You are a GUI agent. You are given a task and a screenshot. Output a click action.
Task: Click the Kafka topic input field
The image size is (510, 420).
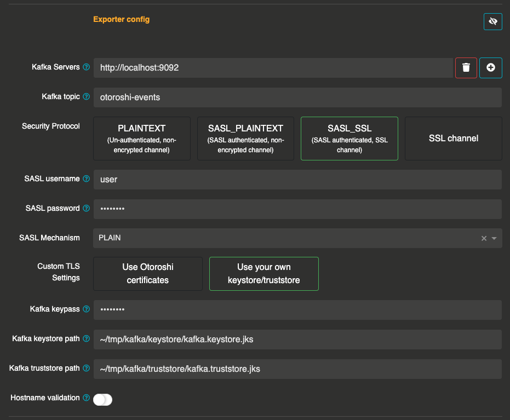[x=297, y=97]
